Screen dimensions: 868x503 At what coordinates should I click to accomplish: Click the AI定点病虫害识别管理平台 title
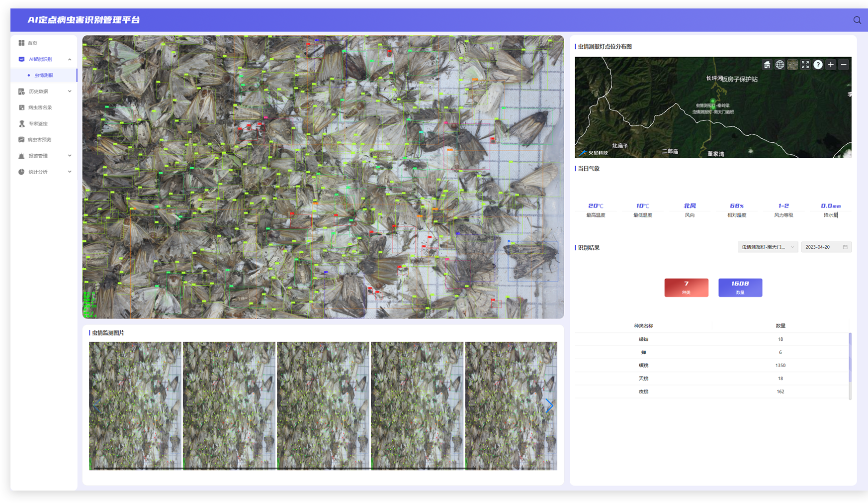84,20
